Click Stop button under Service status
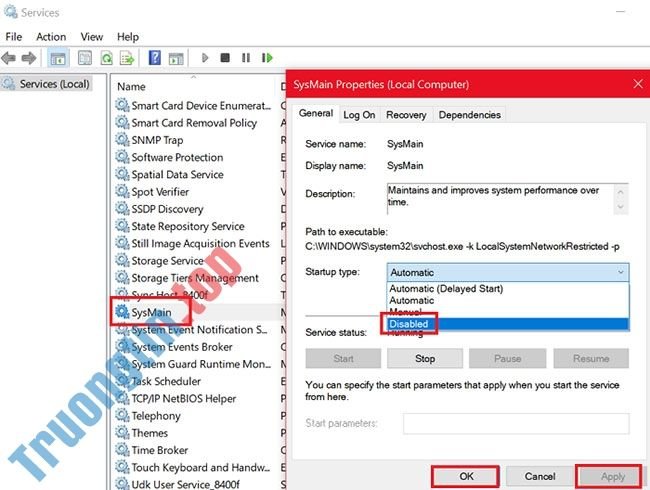650x490 pixels. pos(425,358)
